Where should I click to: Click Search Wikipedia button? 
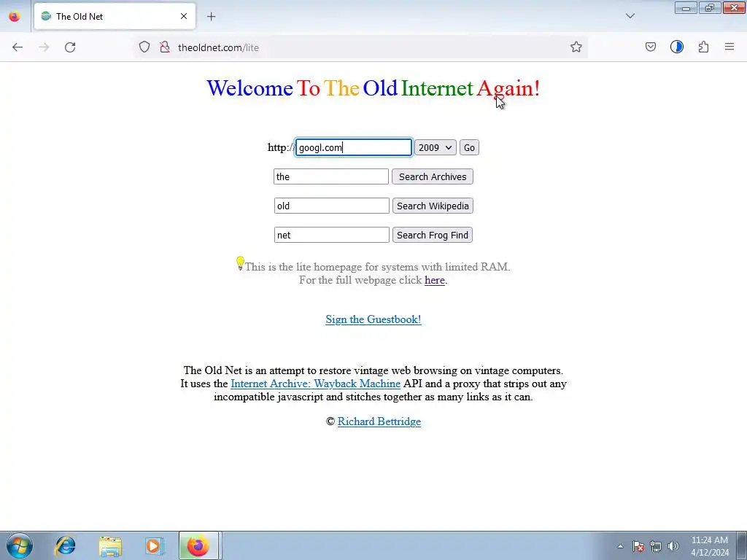coord(433,206)
